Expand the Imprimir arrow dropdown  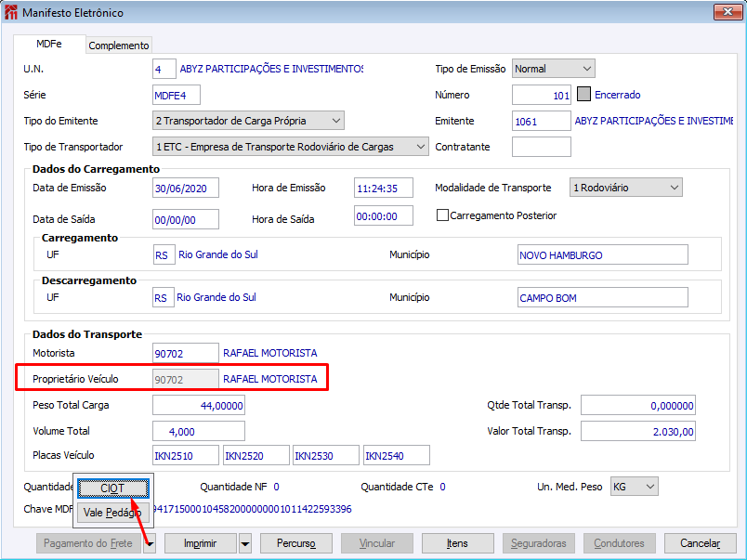coord(245,543)
